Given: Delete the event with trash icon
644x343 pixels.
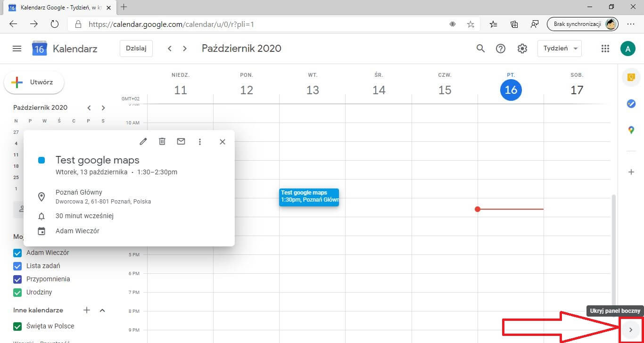Looking at the screenshot, I should coord(162,141).
